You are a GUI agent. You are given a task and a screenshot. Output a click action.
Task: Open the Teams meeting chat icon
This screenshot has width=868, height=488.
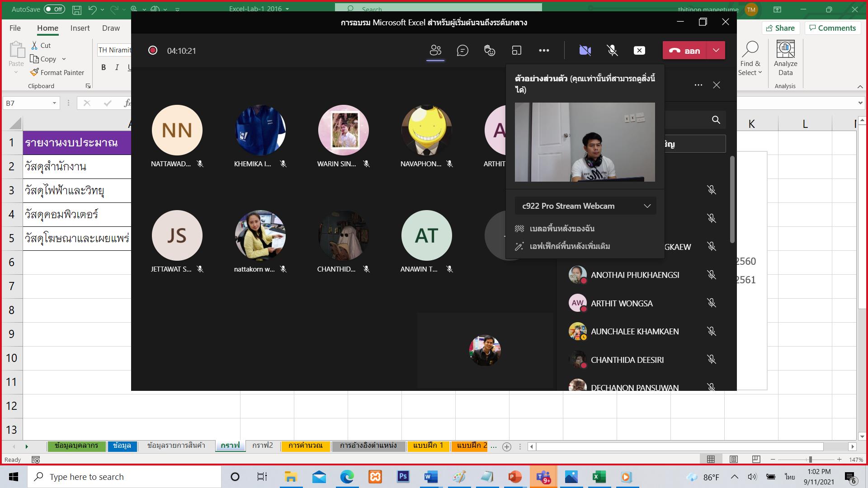[462, 51]
